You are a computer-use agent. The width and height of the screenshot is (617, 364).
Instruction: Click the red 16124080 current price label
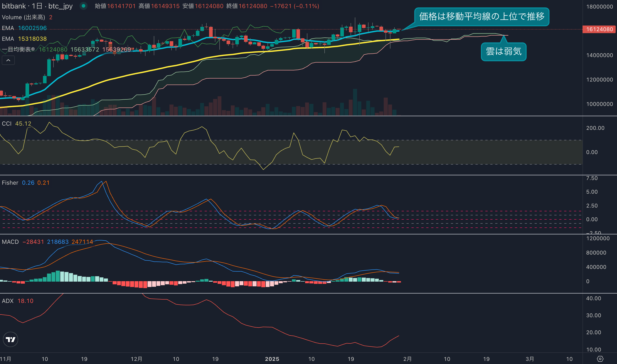coord(599,29)
